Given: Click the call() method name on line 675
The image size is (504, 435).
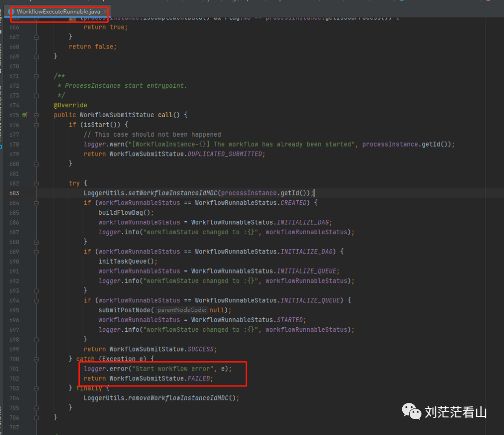Looking at the screenshot, I should tap(165, 115).
